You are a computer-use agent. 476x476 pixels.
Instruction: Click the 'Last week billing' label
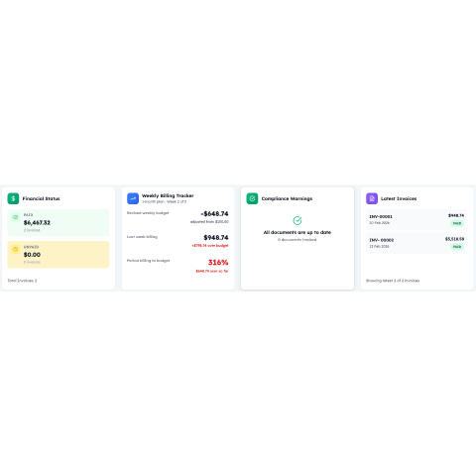tap(142, 237)
